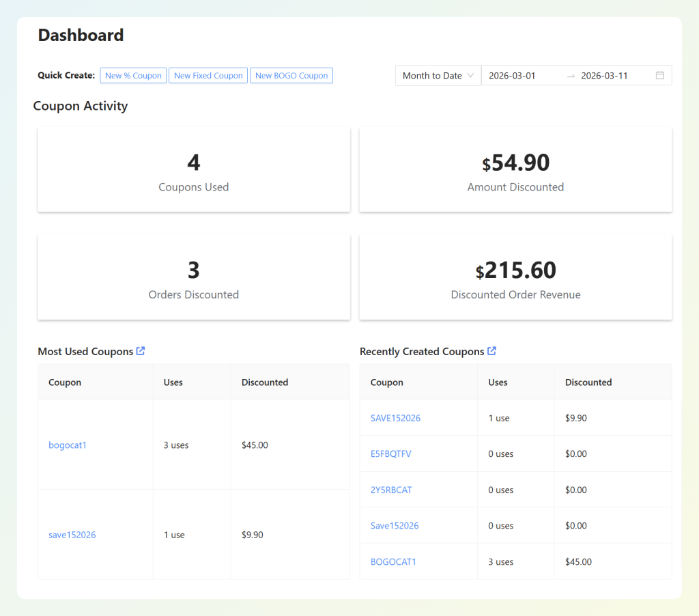Click the Discounted Order Revenue stat card

pyautogui.click(x=515, y=277)
